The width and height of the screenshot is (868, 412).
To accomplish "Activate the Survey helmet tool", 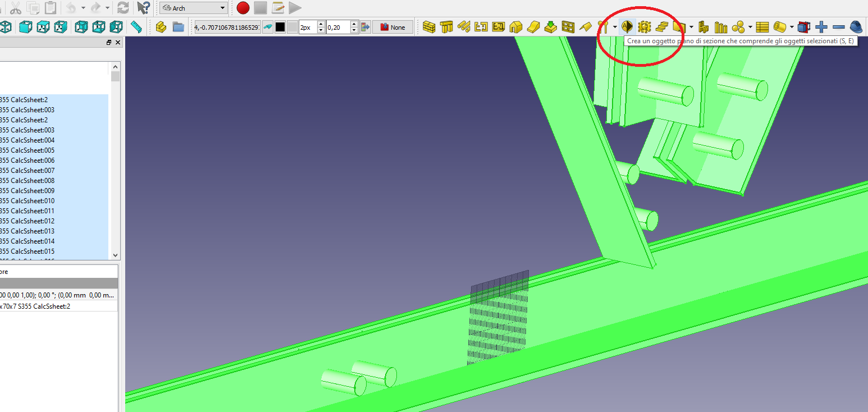I will [856, 26].
